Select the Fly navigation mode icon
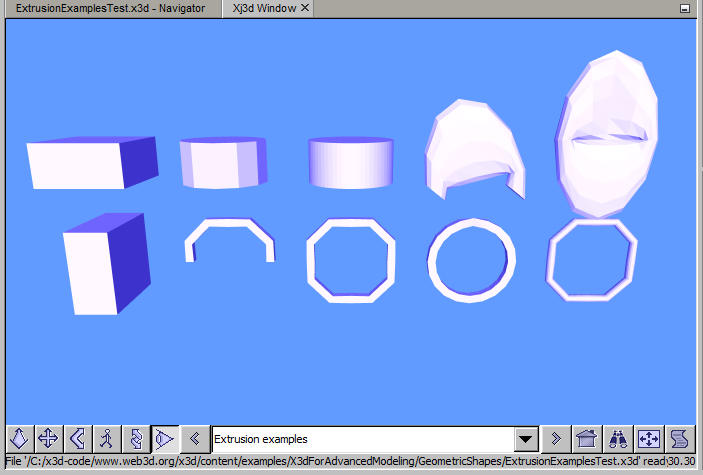Viewport: 703px width, 475px height. pyautogui.click(x=20, y=438)
